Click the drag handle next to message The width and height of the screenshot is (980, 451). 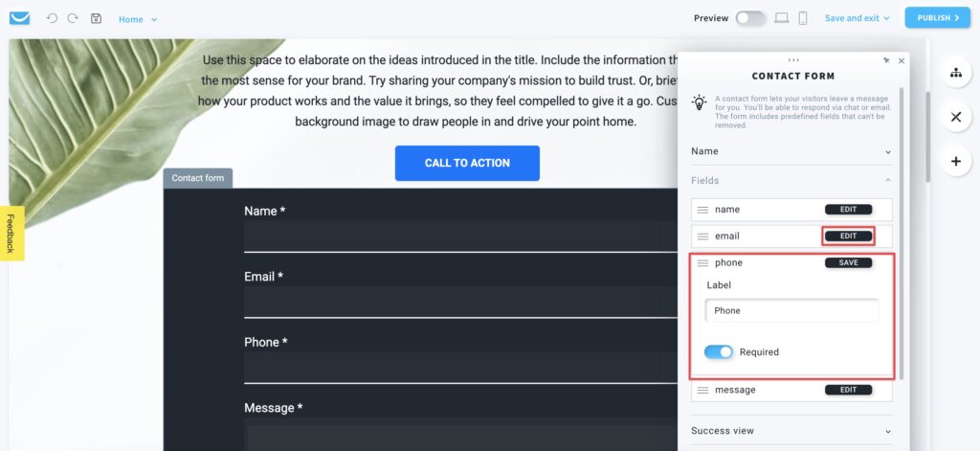pyautogui.click(x=702, y=390)
